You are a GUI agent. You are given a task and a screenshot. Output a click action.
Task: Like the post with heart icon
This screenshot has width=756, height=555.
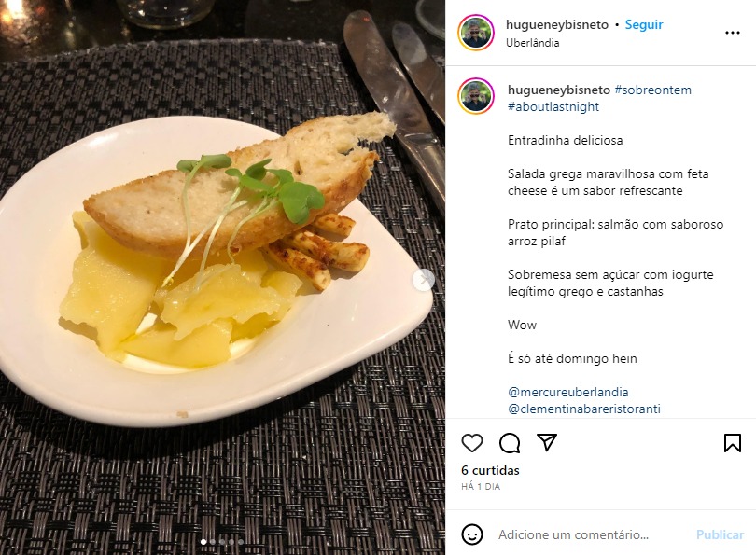click(x=472, y=443)
